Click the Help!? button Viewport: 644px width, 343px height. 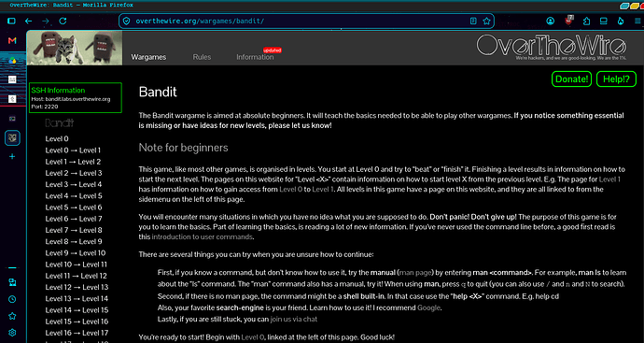(x=616, y=79)
